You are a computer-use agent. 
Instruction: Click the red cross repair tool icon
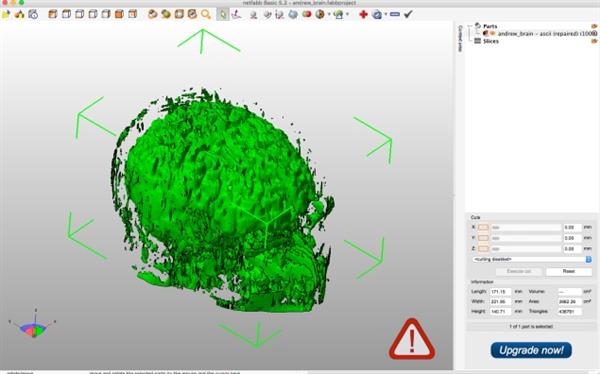click(x=363, y=15)
